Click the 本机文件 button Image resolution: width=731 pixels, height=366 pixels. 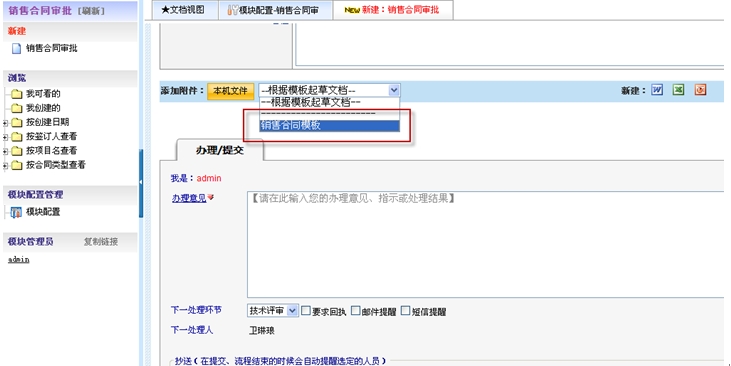click(230, 91)
